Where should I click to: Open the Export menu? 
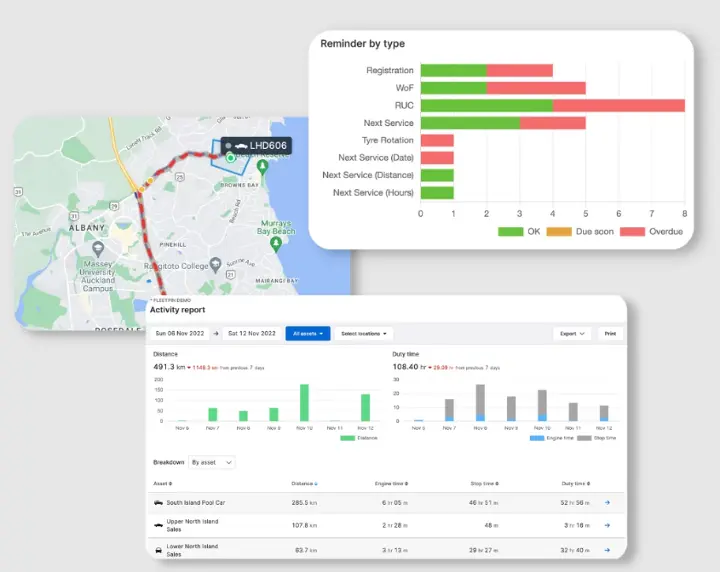[x=572, y=334]
